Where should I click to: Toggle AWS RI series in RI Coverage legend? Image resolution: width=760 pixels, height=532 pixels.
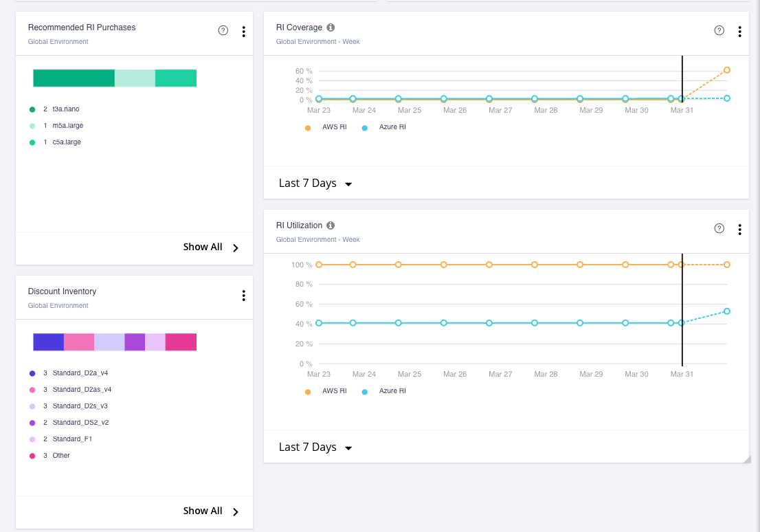328,127
